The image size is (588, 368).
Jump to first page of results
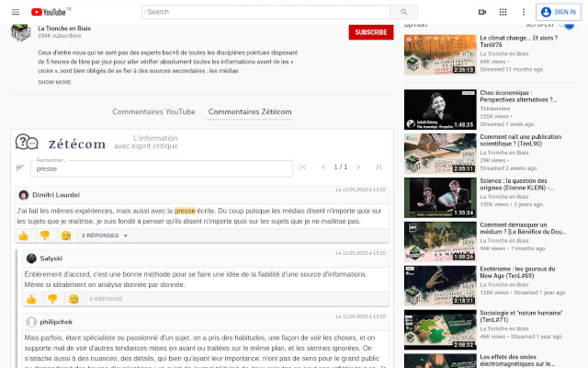pos(303,167)
